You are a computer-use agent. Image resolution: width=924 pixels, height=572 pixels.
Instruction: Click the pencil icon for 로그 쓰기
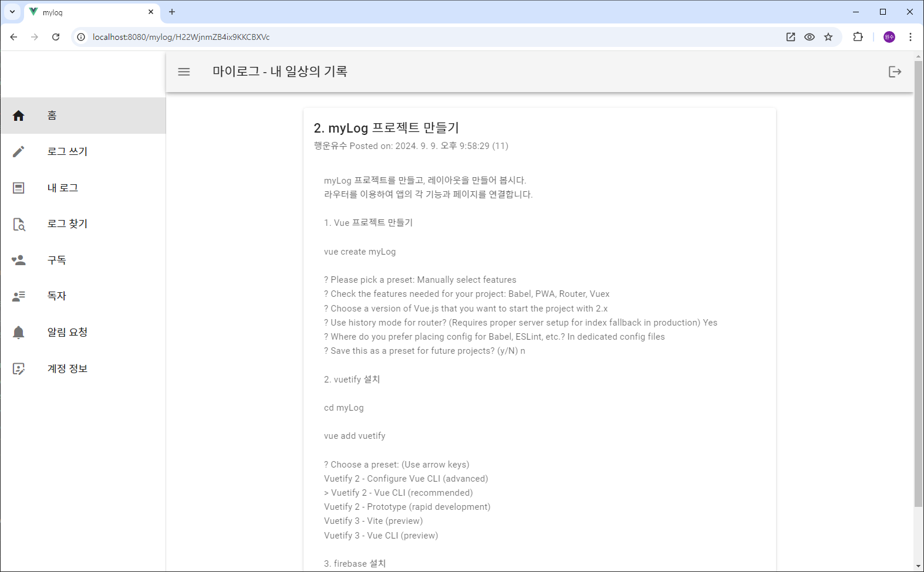[19, 152]
